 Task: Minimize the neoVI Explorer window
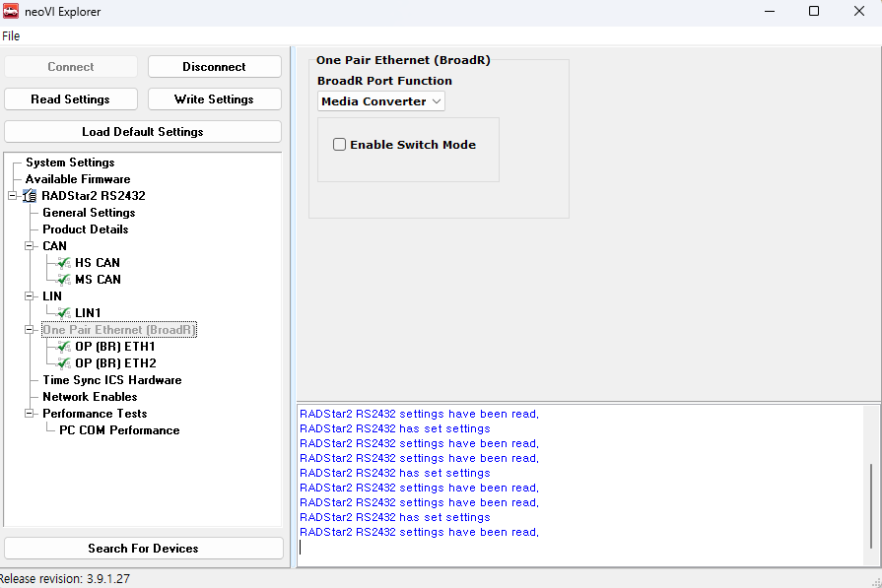770,11
